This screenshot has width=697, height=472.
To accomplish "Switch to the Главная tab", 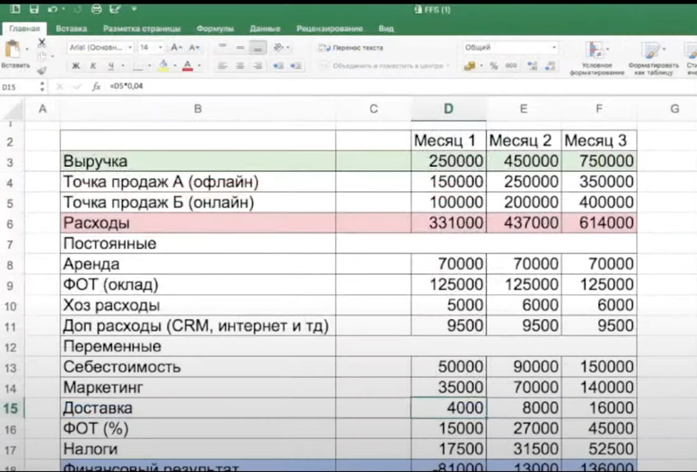I will click(x=24, y=28).
